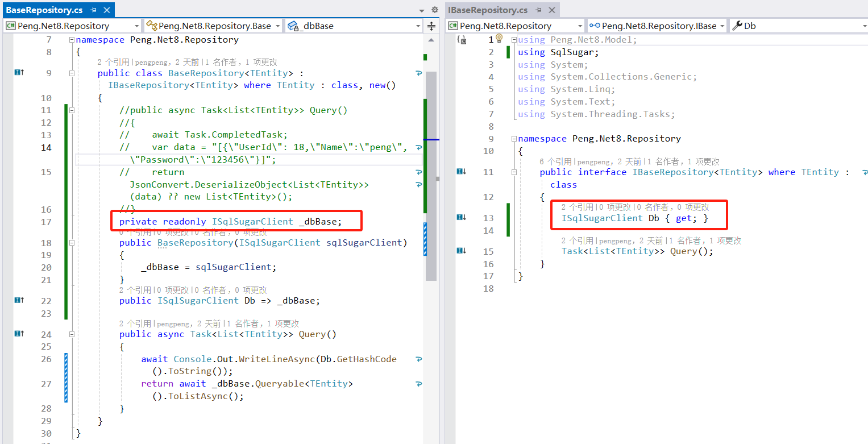Open the Db member dropdown
This screenshot has height=444, width=868.
pyautogui.click(x=799, y=26)
